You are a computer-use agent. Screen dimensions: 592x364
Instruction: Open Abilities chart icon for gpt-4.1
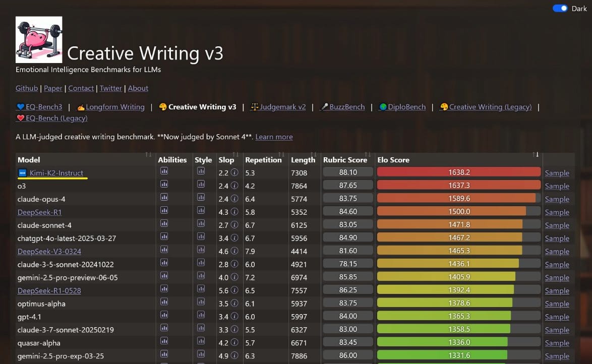[x=164, y=315]
